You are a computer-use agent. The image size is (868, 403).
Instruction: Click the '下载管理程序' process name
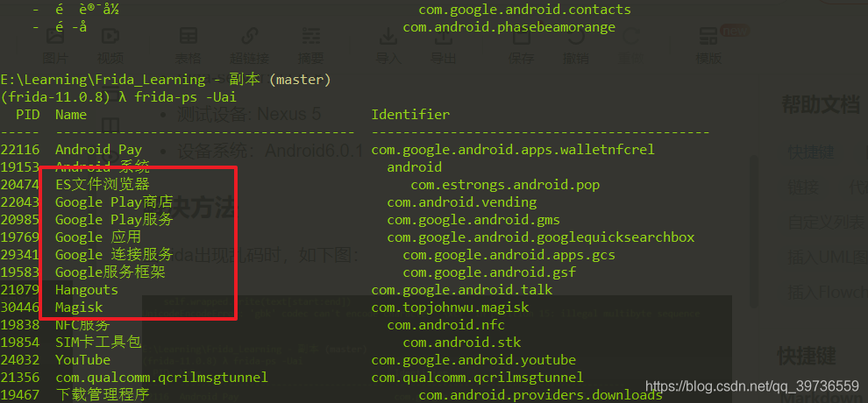[x=103, y=395]
